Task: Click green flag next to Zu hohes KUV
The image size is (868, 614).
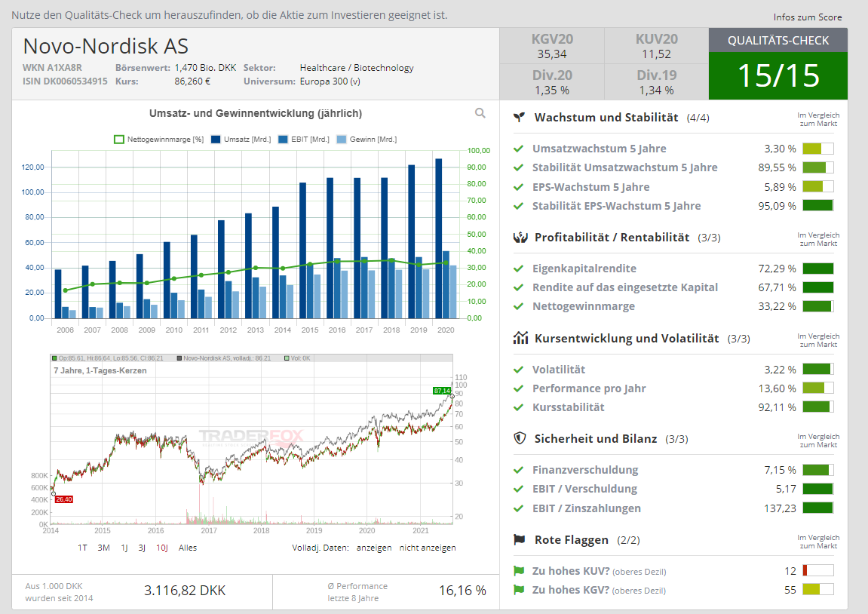Action: (518, 571)
